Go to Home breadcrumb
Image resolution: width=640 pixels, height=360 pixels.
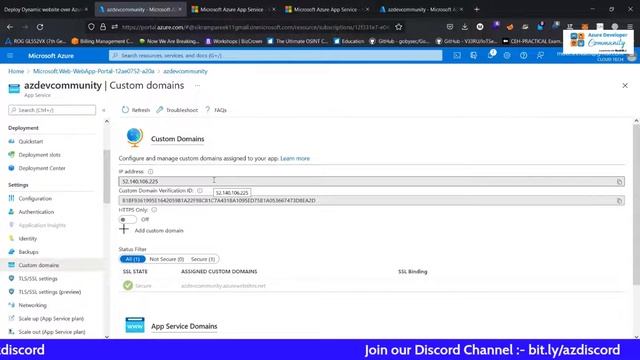tap(16, 71)
